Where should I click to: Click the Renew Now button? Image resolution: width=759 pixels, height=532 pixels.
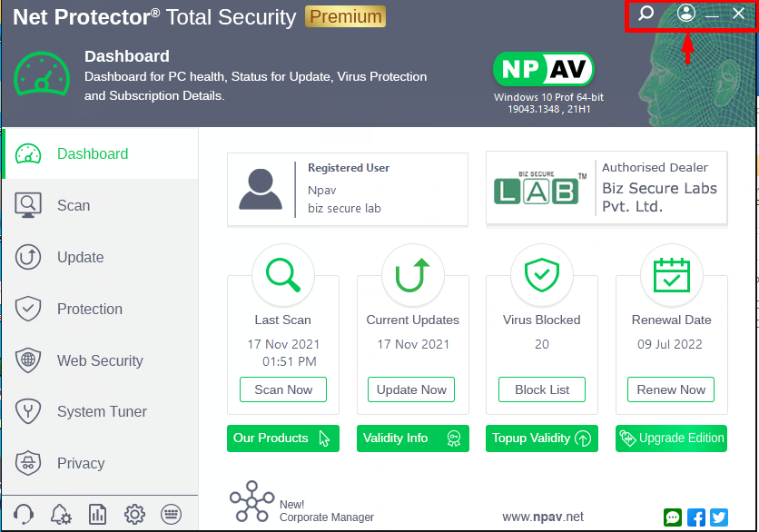(x=671, y=389)
